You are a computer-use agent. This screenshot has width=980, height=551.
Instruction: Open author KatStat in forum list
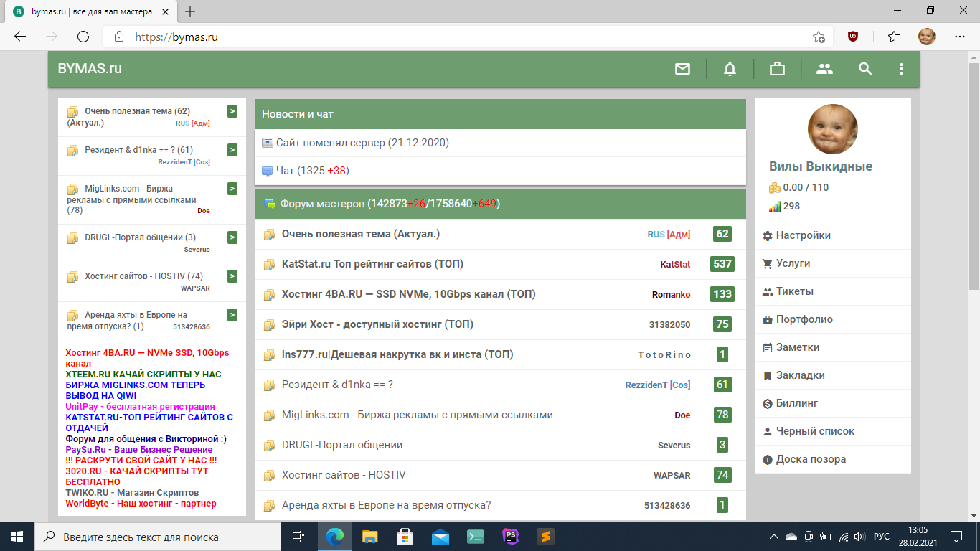[675, 264]
